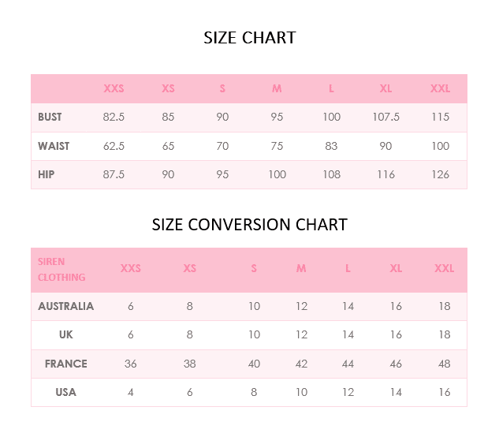
Task: Click the SIREN CLOTHING header cell
Action: click(x=61, y=269)
